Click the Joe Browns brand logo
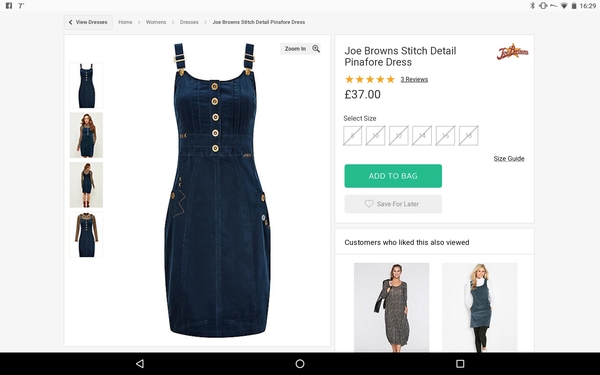Viewport: 600px width, 375px height. 512,52
